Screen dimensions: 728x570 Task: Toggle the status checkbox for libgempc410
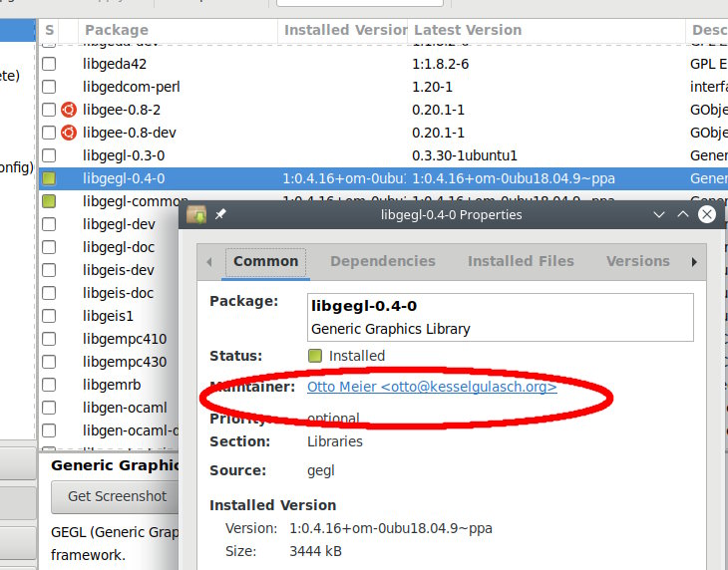[49, 339]
